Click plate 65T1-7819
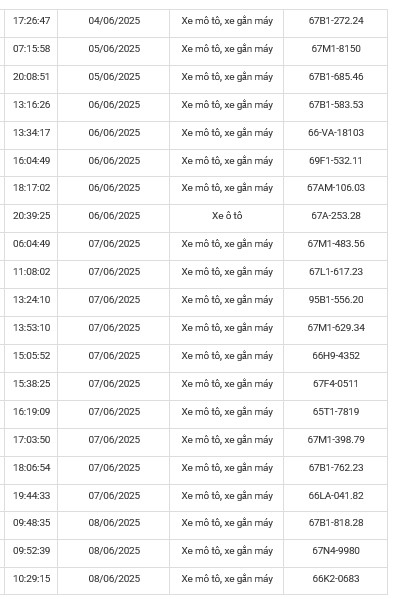Viewport: 393px width, 599px height. pos(336,411)
